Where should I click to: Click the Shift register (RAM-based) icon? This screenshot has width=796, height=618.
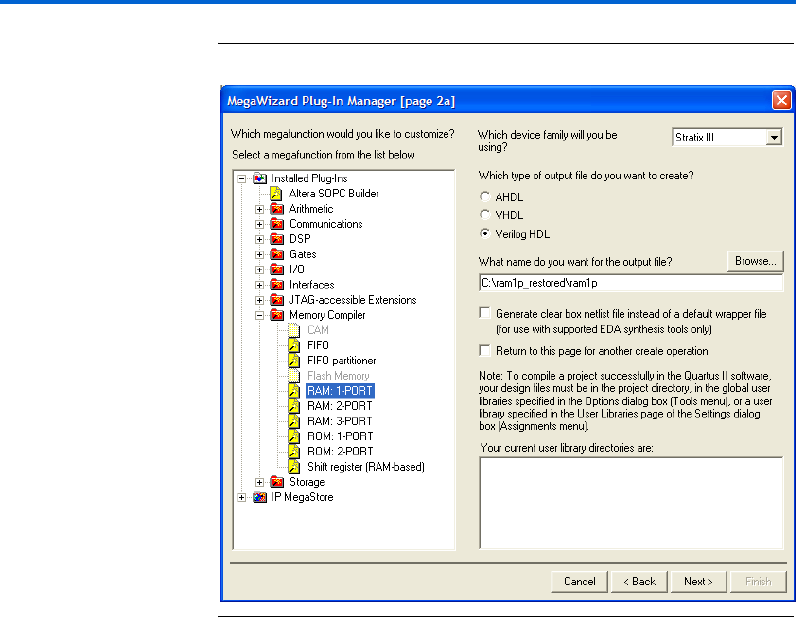(294, 467)
